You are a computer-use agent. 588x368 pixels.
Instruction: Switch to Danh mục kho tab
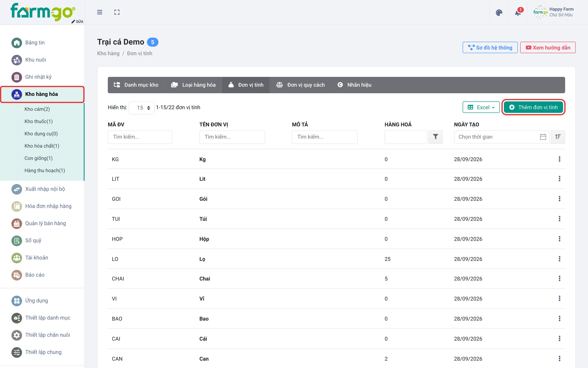136,85
